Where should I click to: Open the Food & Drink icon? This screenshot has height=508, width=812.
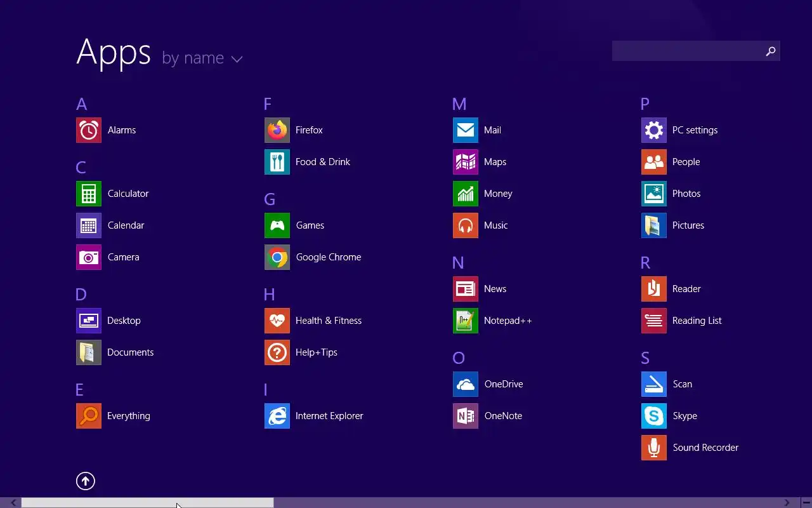[x=277, y=162]
